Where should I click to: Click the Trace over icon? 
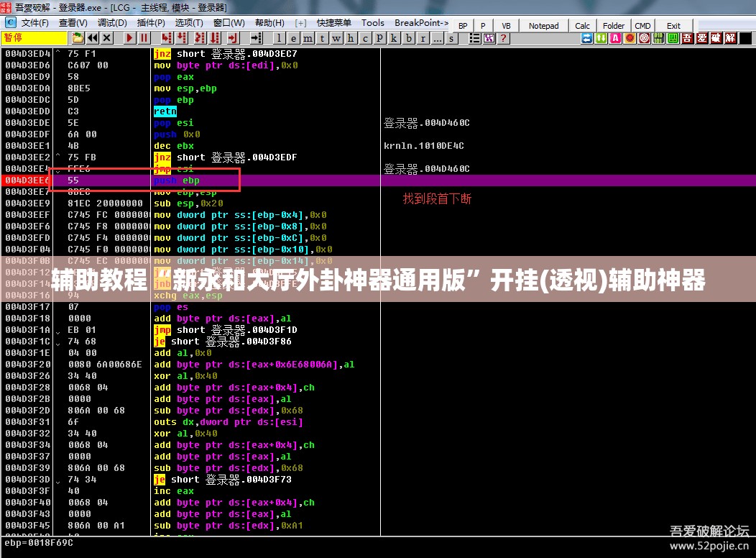coord(215,38)
